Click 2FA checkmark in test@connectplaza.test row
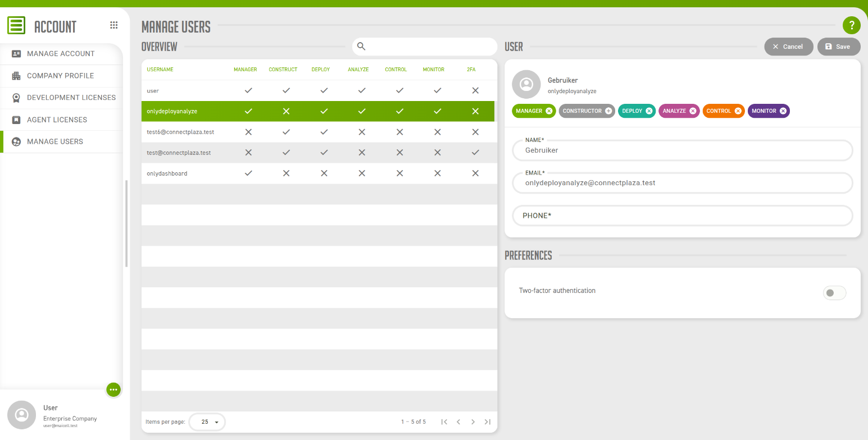 coord(475,153)
